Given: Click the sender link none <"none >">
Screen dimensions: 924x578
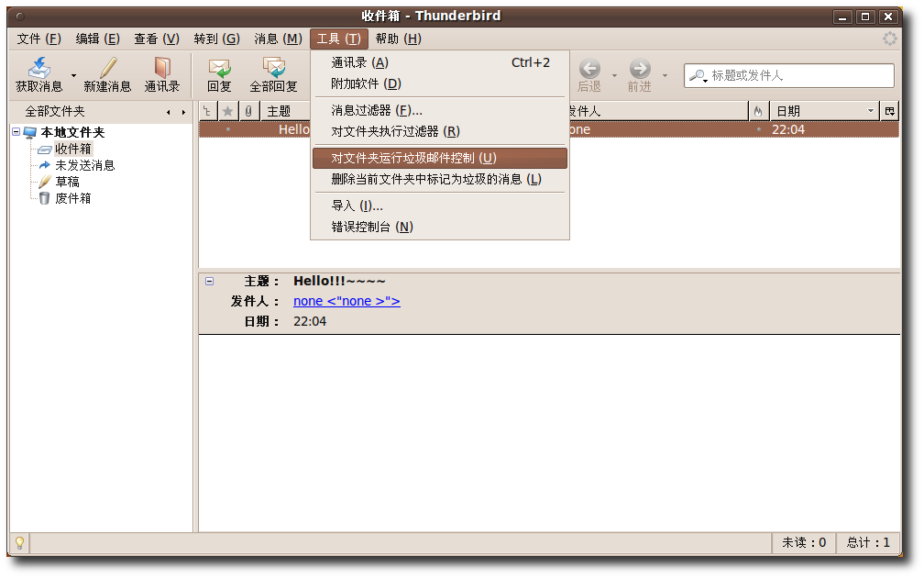Looking at the screenshot, I should (x=346, y=301).
